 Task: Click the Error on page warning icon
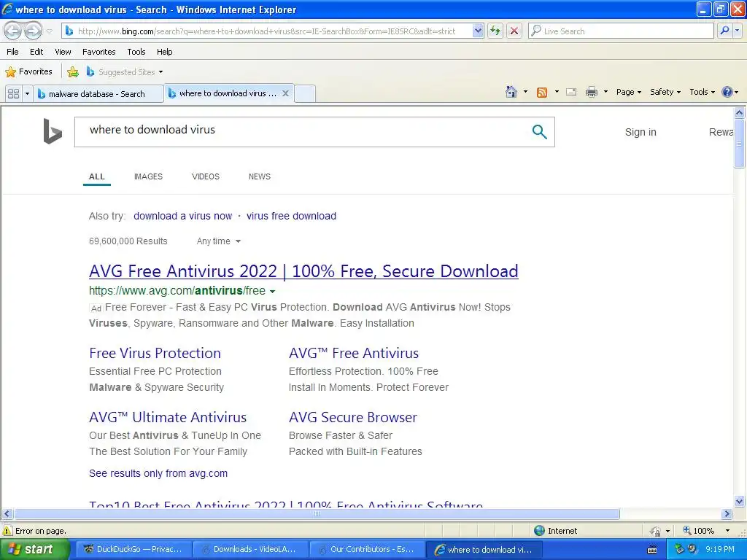[7, 531]
